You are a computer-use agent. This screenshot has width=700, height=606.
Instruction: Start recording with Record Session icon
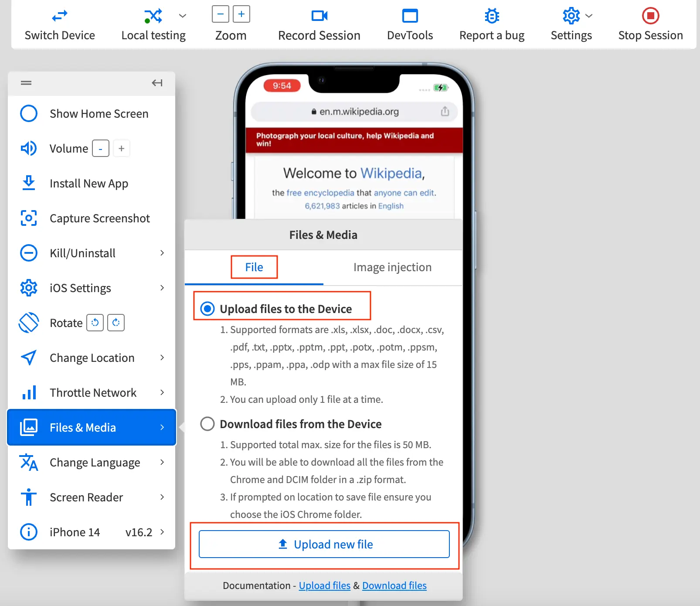[x=319, y=16]
